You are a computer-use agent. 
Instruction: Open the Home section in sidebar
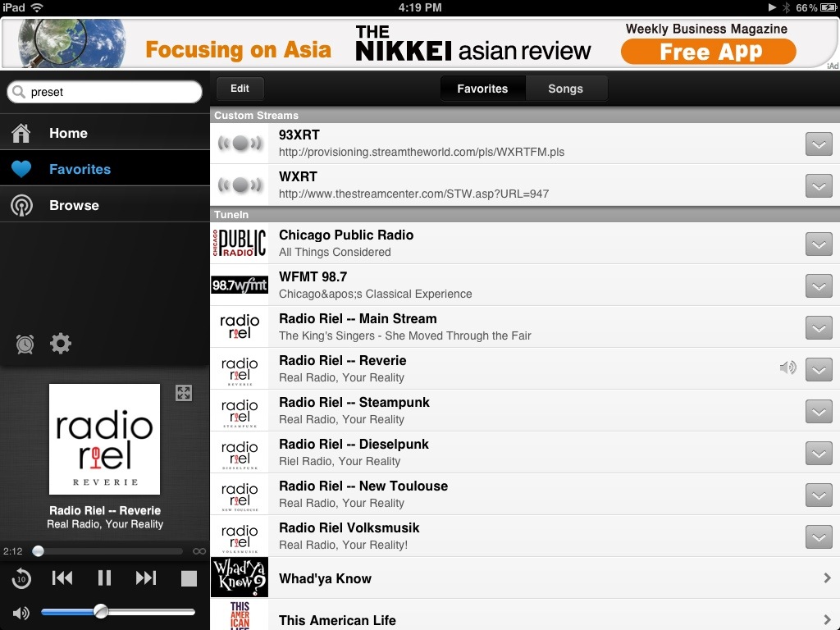pos(68,133)
